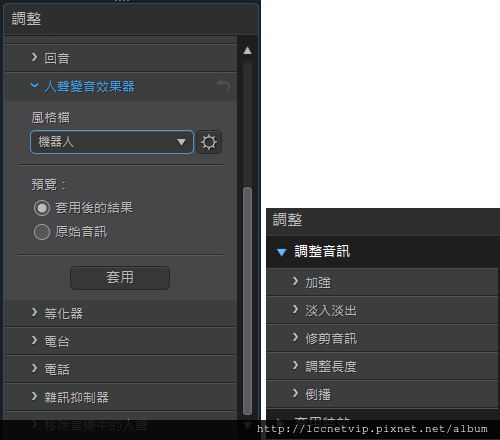Viewport: 500px width, 440px height.
Task: Open the 調整長度 item
Action: click(x=382, y=366)
